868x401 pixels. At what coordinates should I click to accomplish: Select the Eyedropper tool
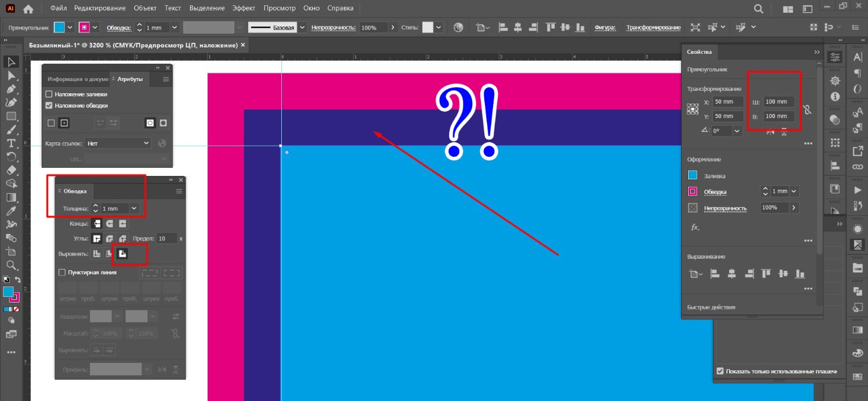pyautogui.click(x=11, y=211)
